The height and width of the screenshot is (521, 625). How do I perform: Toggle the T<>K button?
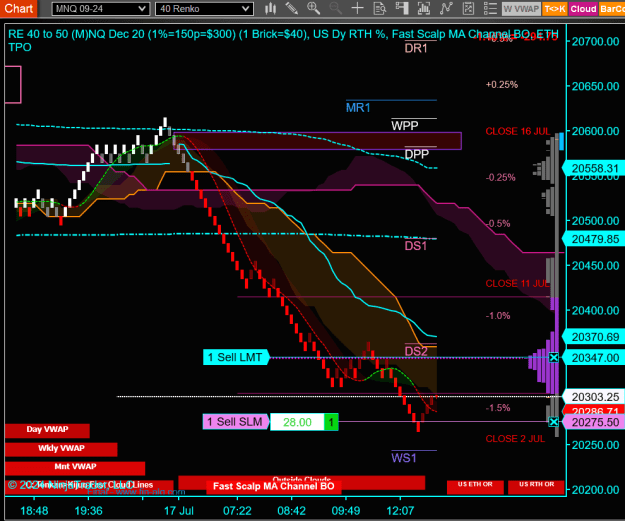tap(555, 9)
